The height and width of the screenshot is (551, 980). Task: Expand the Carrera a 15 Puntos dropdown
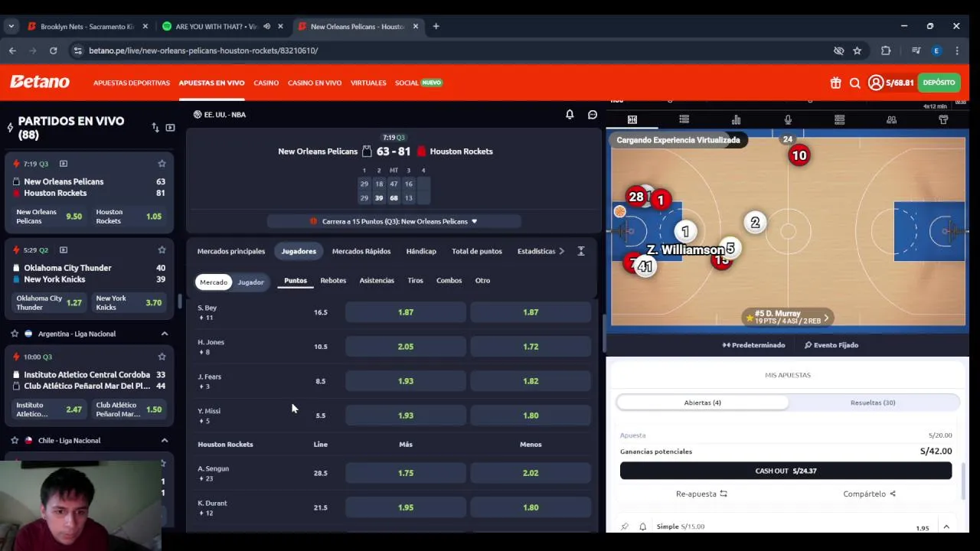click(394, 221)
